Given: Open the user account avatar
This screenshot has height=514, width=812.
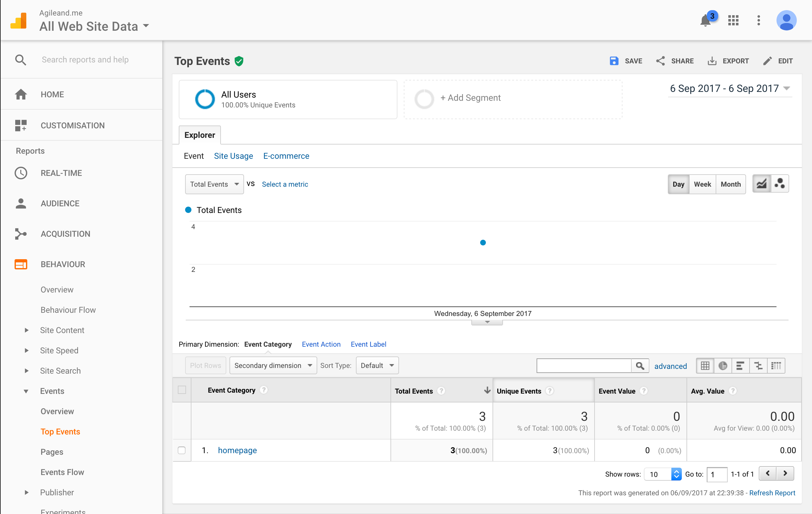Looking at the screenshot, I should pos(786,20).
